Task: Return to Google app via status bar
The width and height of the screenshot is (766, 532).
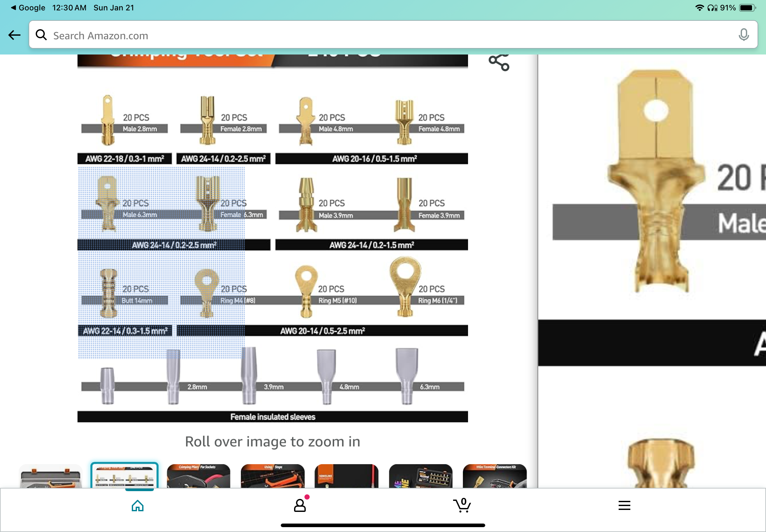Action: 28,8
